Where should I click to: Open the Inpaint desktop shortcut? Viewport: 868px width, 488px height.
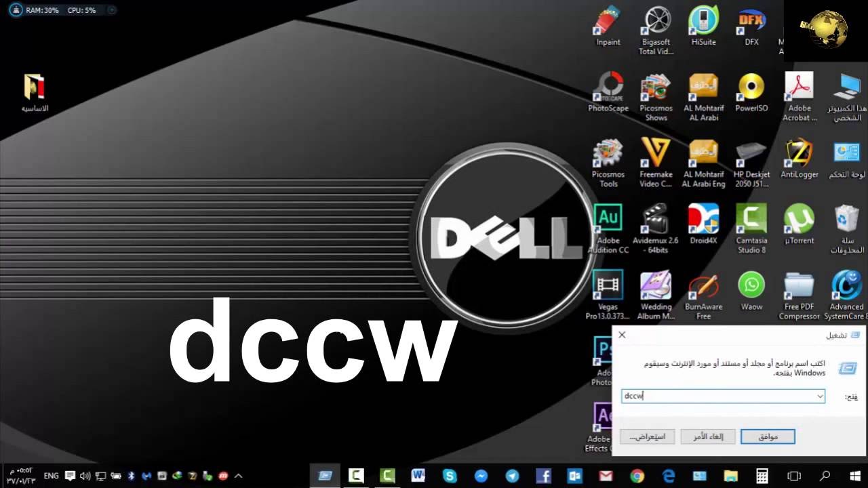click(608, 27)
